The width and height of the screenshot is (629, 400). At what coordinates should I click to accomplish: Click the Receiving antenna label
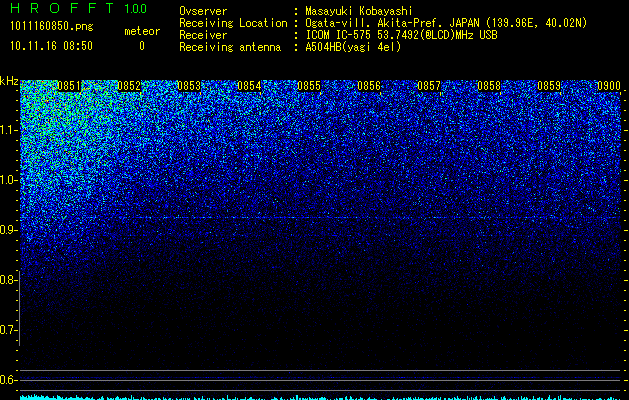click(x=230, y=47)
